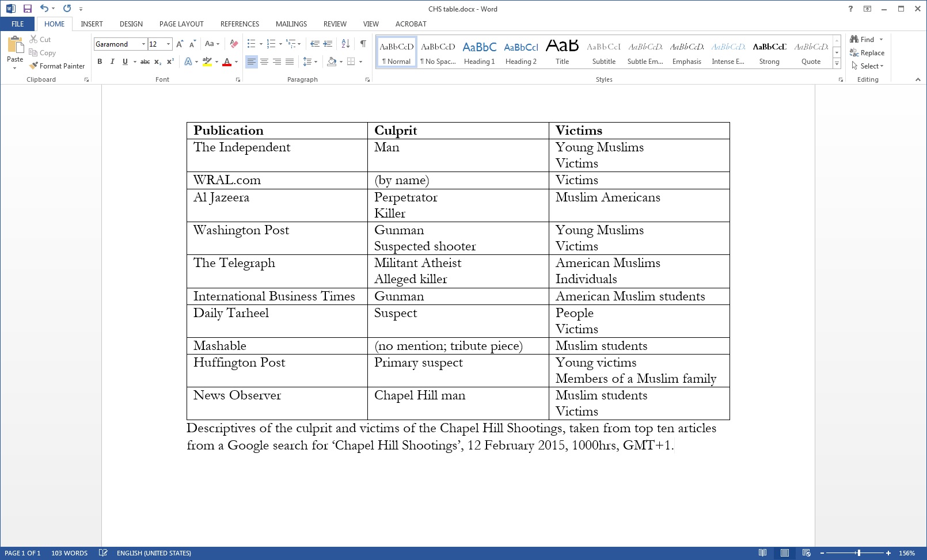This screenshot has height=560, width=927.
Task: Click the Decrease Indent icon
Action: click(x=314, y=44)
